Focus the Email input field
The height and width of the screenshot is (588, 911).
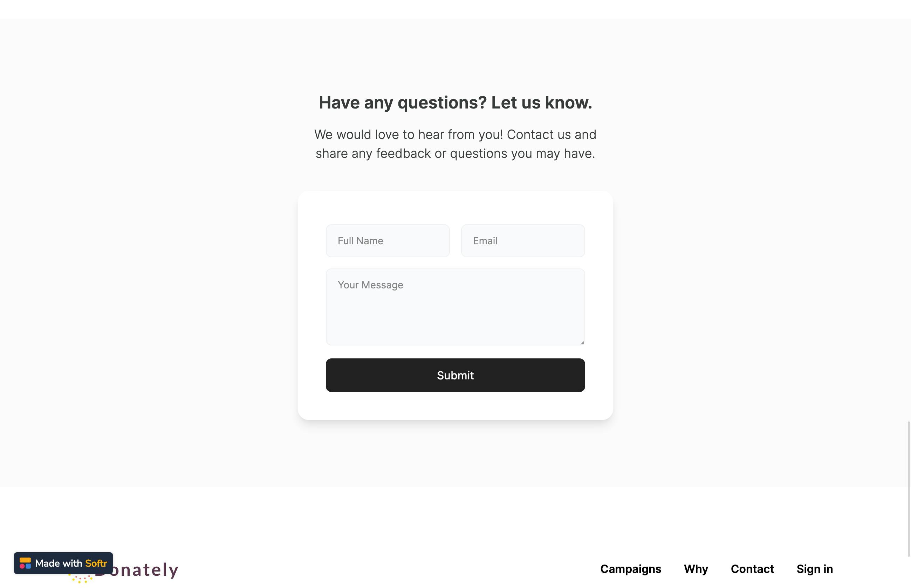(x=523, y=241)
